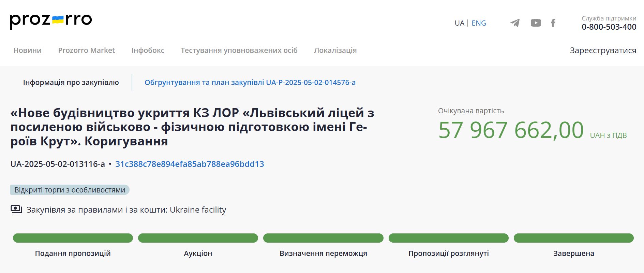
Task: Switch language to UA
Action: pyautogui.click(x=459, y=23)
